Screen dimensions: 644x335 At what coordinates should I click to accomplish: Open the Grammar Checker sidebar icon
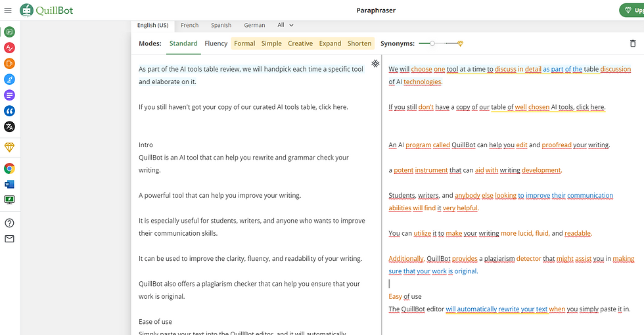pyautogui.click(x=9, y=47)
